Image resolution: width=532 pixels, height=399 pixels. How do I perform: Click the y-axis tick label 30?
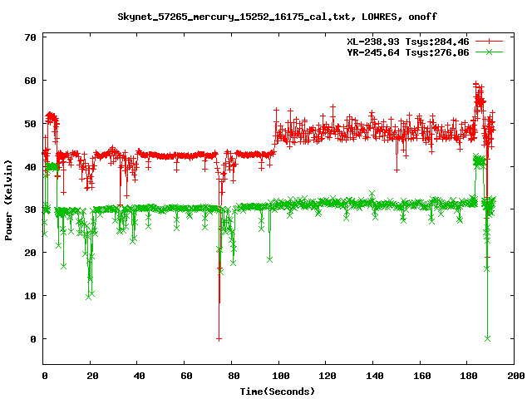click(x=31, y=209)
